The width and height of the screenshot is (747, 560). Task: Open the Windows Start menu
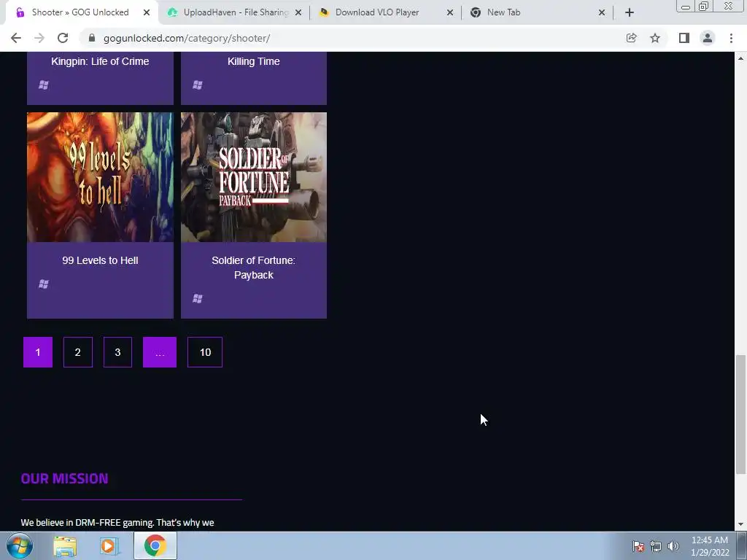pyautogui.click(x=20, y=545)
